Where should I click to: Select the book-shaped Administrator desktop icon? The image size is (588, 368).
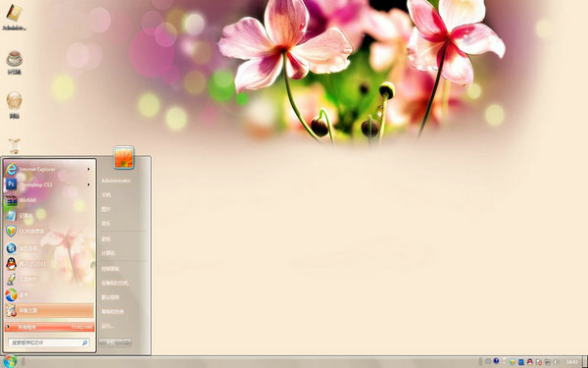[15, 18]
